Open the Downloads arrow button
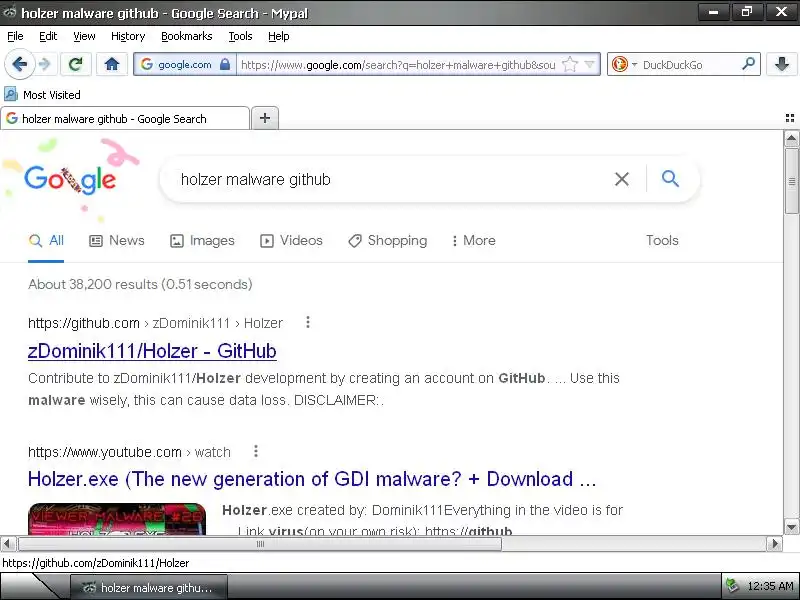800x600 pixels. pyautogui.click(x=782, y=64)
